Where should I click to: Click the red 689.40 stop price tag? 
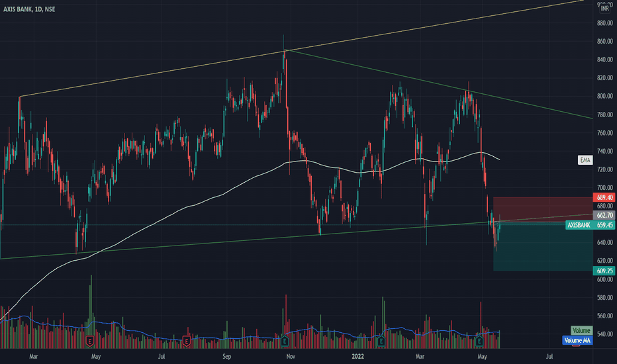(604, 197)
